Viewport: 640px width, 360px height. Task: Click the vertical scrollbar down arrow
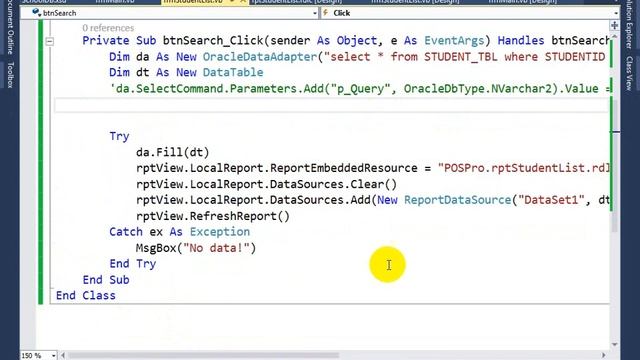pos(615,345)
